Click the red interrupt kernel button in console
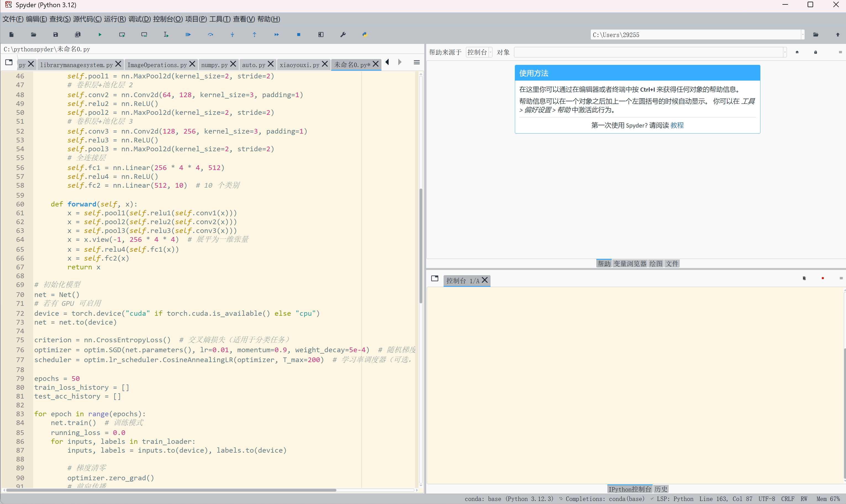 pos(823,278)
